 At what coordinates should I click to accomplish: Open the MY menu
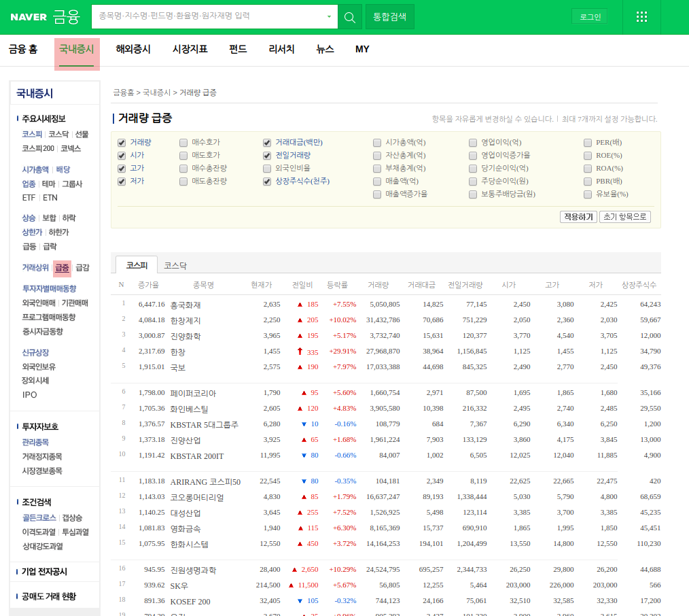pos(362,49)
